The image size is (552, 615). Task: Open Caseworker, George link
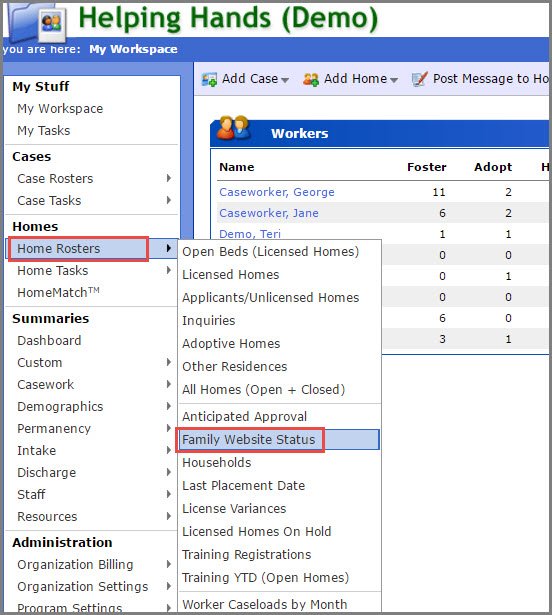[277, 192]
